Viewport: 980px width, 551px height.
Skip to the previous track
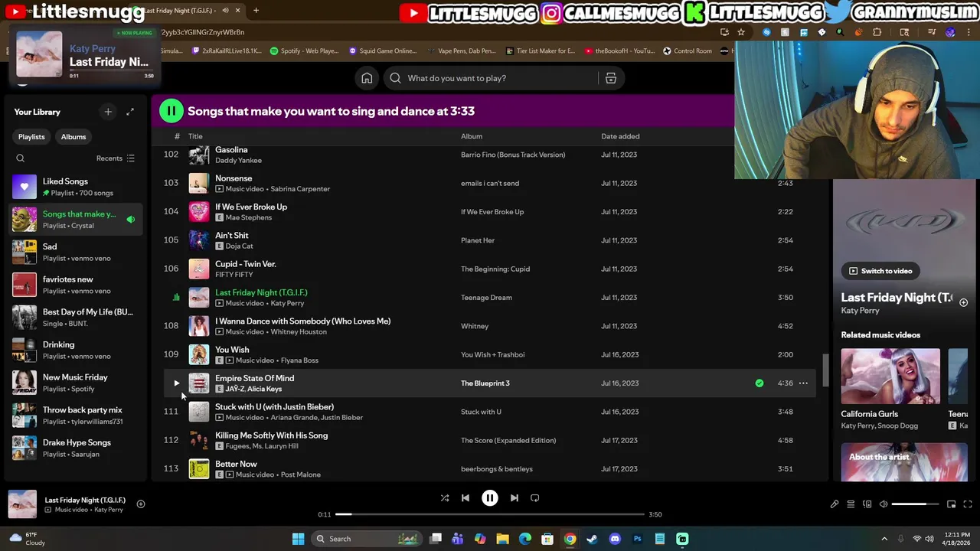[465, 498]
